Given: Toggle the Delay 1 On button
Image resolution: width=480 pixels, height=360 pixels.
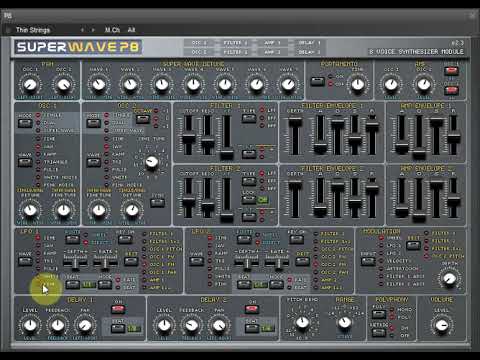Looking at the screenshot, I should pyautogui.click(x=118, y=310).
